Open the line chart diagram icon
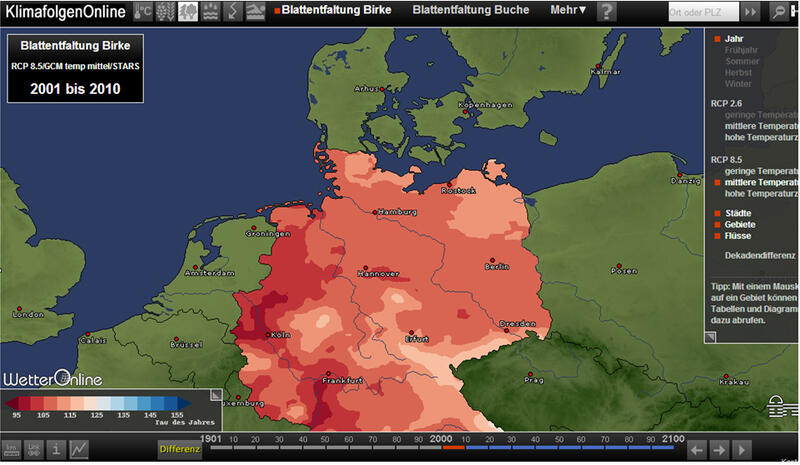The image size is (800, 465). pos(78,449)
